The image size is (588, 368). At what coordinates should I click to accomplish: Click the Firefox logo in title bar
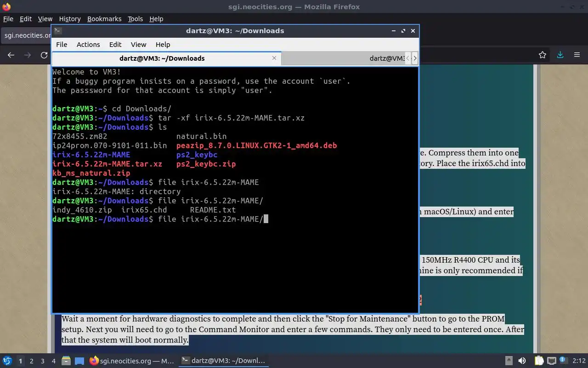(x=6, y=6)
